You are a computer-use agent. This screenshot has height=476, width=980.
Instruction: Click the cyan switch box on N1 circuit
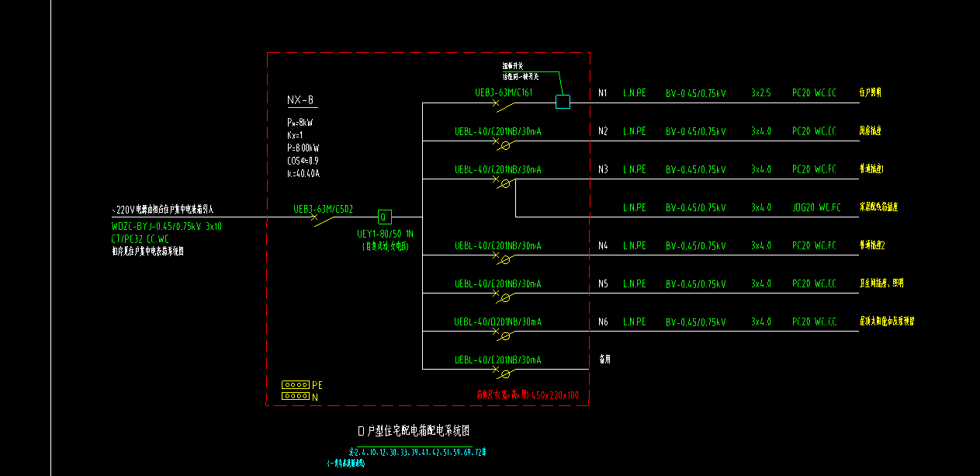coord(563,102)
